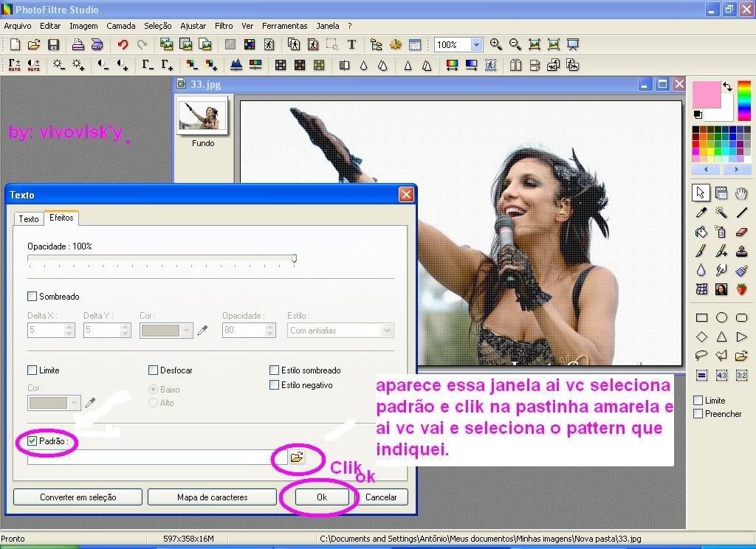This screenshot has height=549, width=756.
Task: Click the Zoom In magnifier icon
Action: [x=496, y=45]
